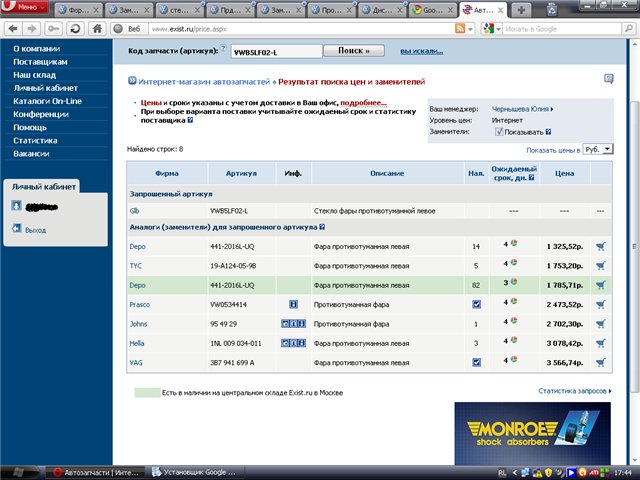Open the О компании menu item
The image size is (640, 480).
tap(37, 49)
